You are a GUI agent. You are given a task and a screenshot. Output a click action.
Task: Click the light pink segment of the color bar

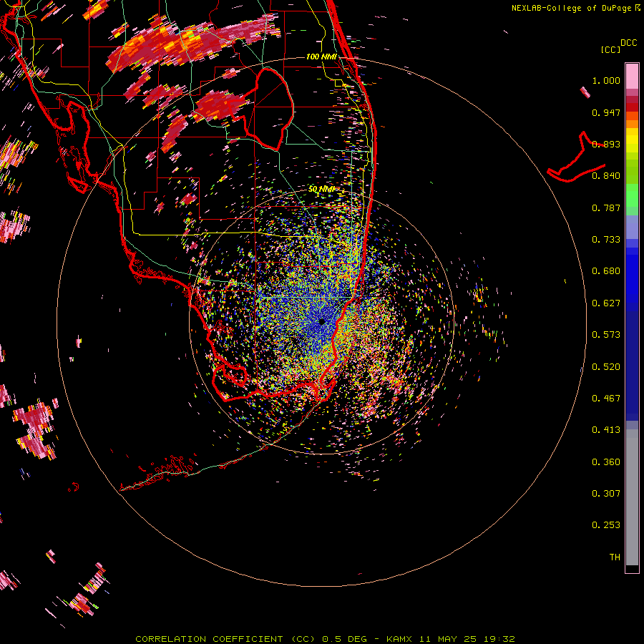[x=632, y=77]
